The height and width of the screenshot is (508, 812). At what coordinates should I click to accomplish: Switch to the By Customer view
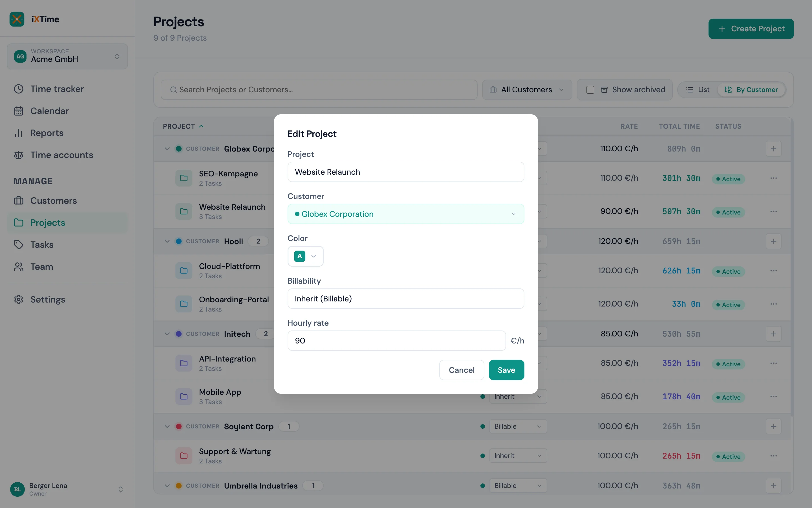point(751,90)
